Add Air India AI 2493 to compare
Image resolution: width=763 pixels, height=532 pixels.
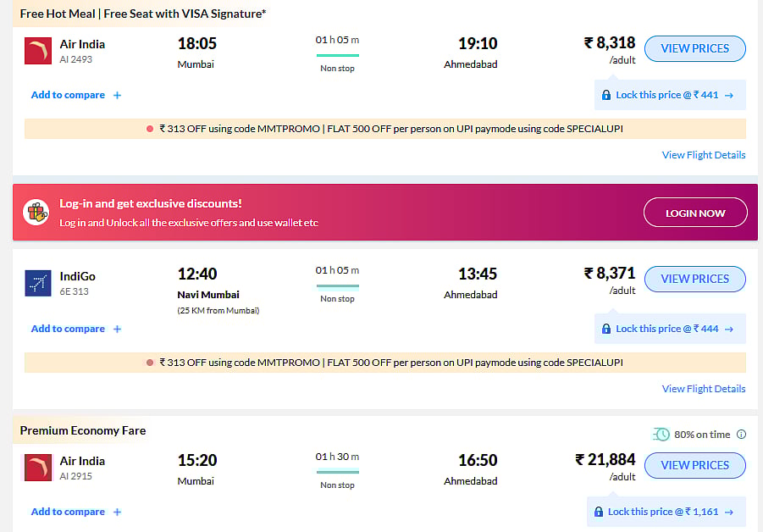coord(76,95)
